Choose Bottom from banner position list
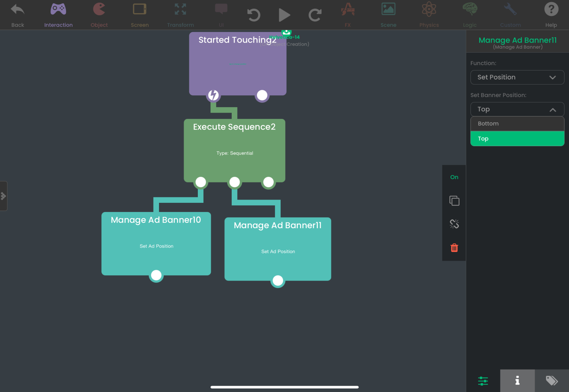The height and width of the screenshot is (392, 569). [517, 124]
